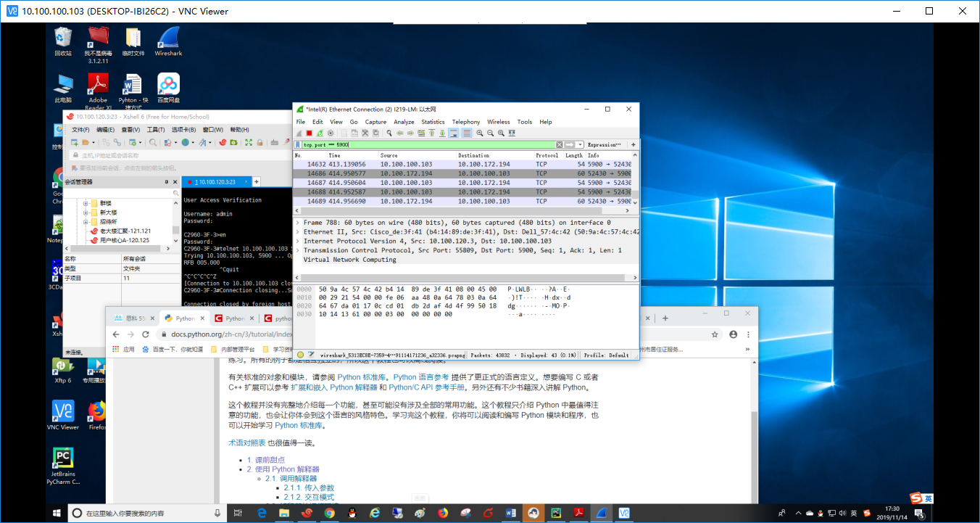Expand the Transmission Control Protocol tree row

296,250
